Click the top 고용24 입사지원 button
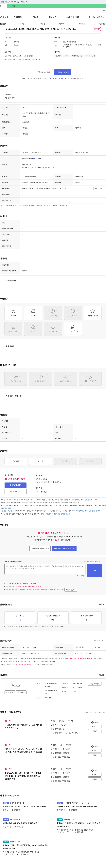Viewport: 106px width, 868px height. pos(63,72)
